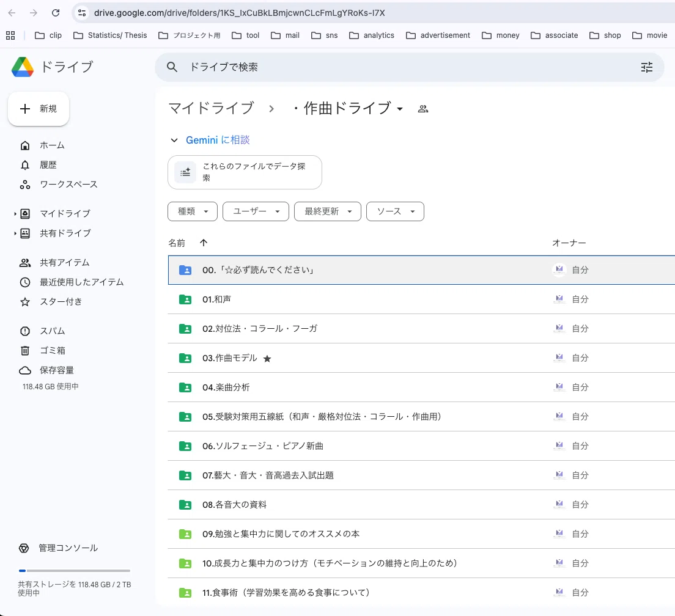The width and height of the screenshot is (675, 616).
Task: Expand the 共有ドライブ tree arrow
Action: pos(15,233)
